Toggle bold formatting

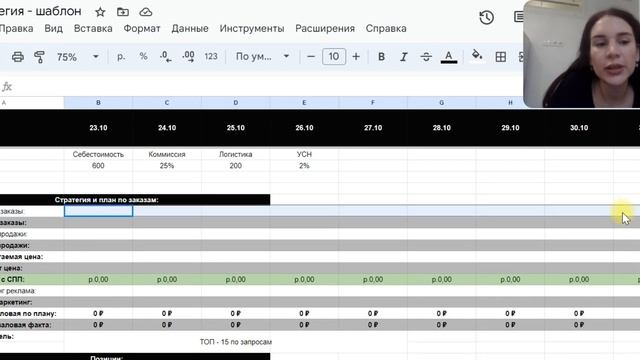(x=381, y=57)
